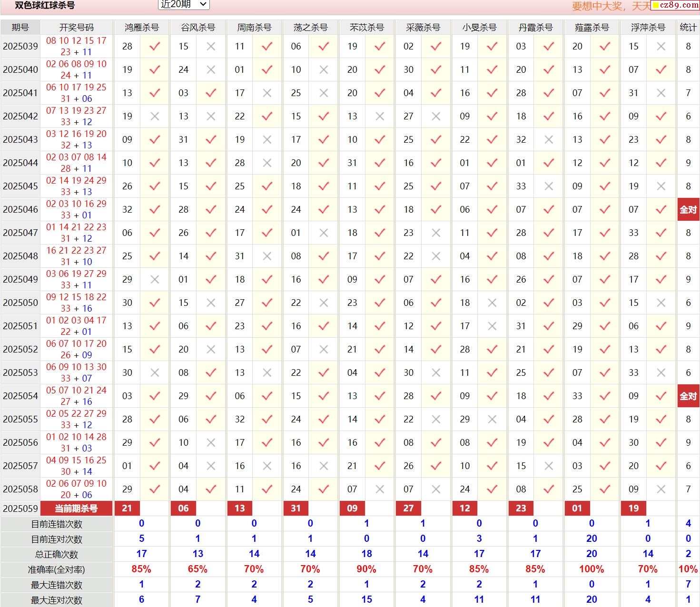
Task: Click the check mark for 鸿雁 in row 2025040
Action: tap(155, 70)
